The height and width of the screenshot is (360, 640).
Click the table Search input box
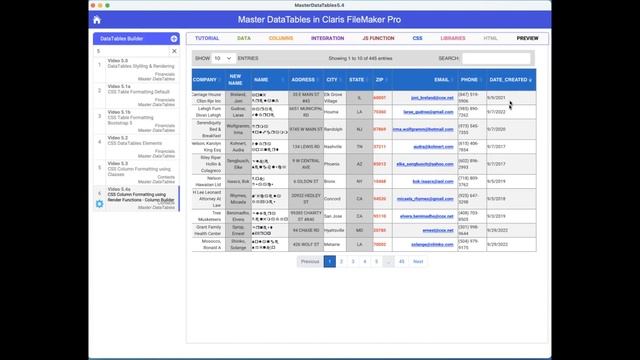coord(496,58)
